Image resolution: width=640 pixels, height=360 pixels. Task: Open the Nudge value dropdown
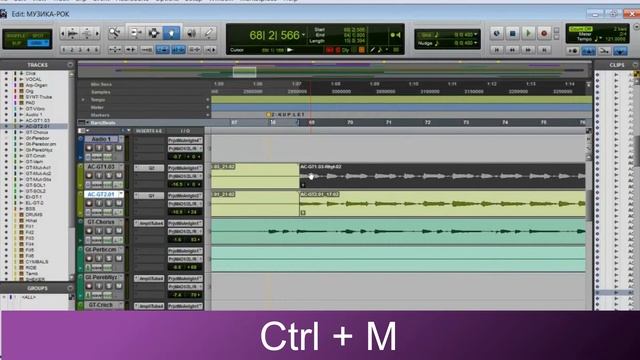pos(476,43)
